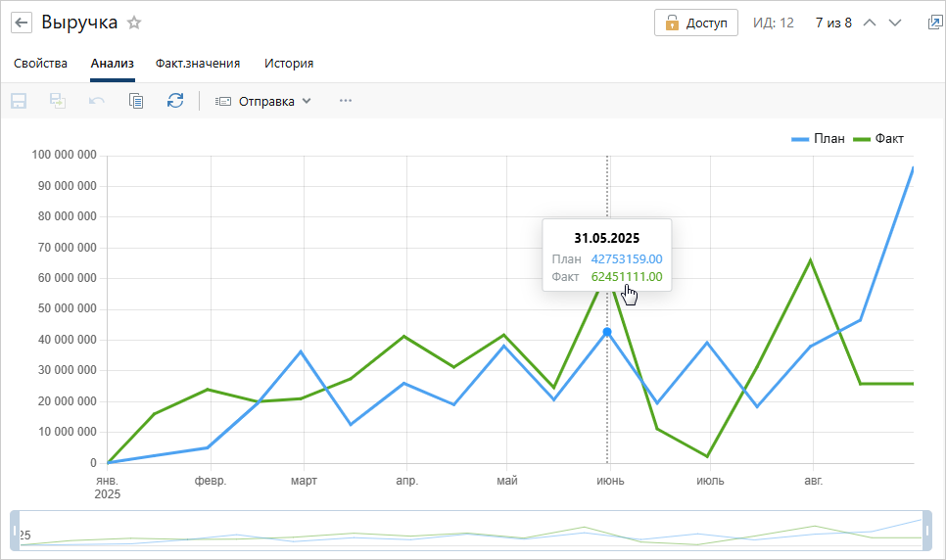Click the back arrow next to Выручка
Image resolution: width=946 pixels, height=560 pixels.
22,23
